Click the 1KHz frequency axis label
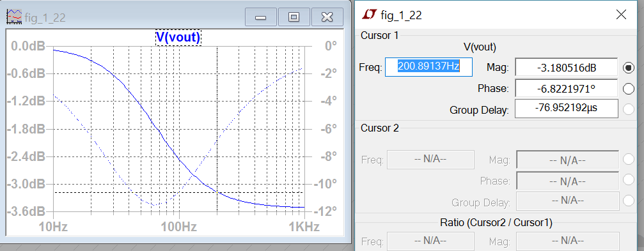This screenshot has height=251, width=644. click(304, 227)
